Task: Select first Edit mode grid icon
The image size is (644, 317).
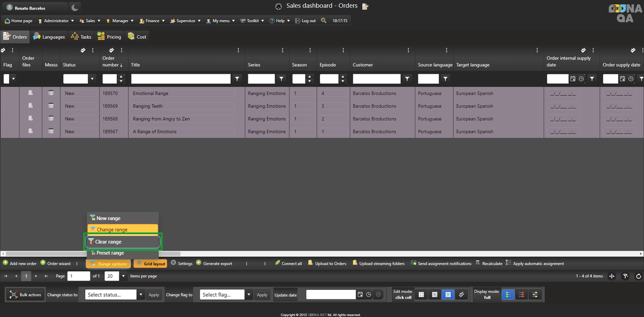Action: click(x=422, y=295)
